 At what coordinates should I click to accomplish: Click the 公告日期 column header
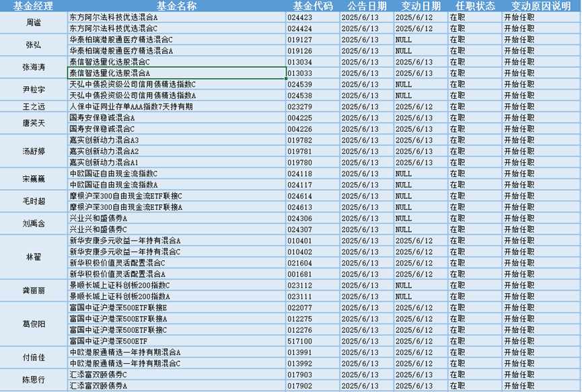click(x=367, y=6)
